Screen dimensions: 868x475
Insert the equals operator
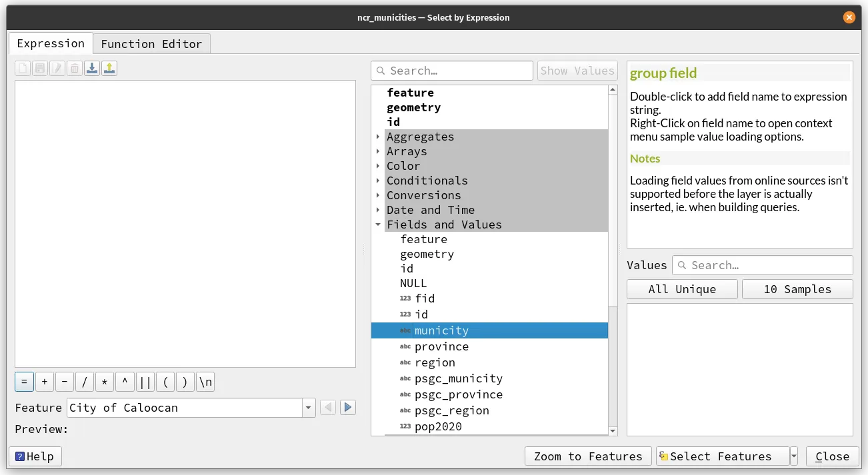[x=24, y=381]
